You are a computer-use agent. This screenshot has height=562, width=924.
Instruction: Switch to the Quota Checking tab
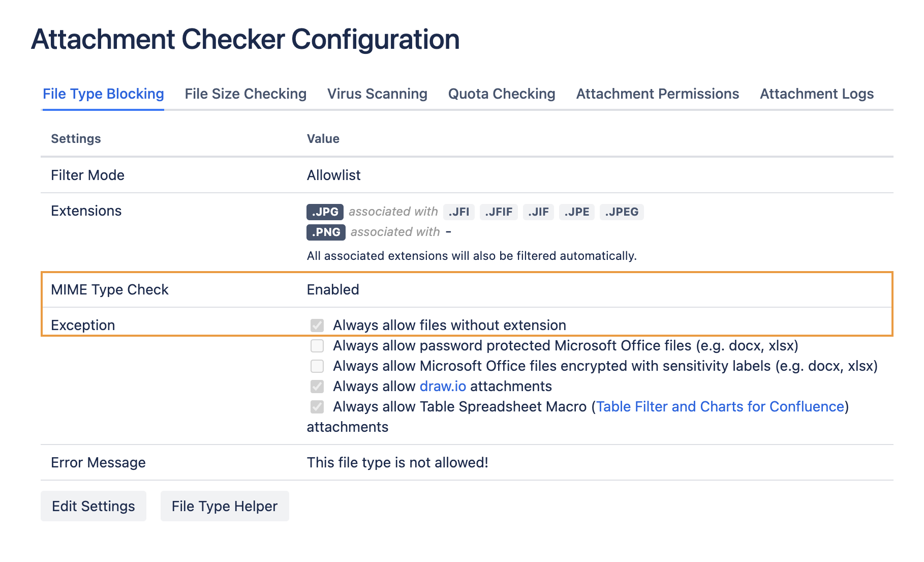pos(501,94)
